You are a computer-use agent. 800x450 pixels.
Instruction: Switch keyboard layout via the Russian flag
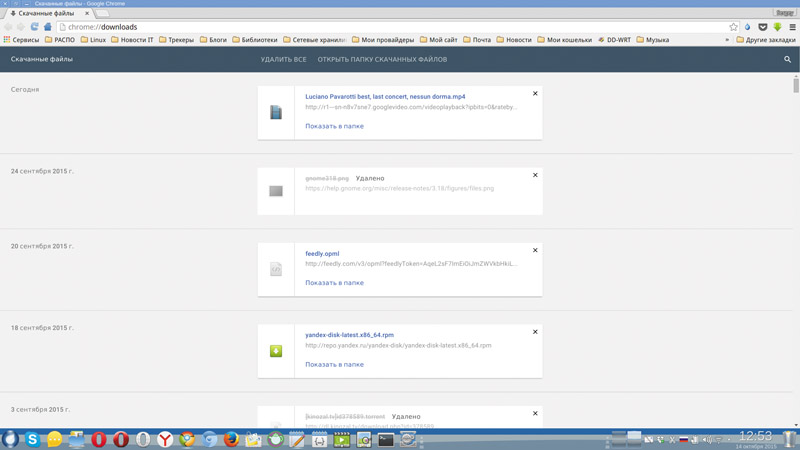(684, 439)
